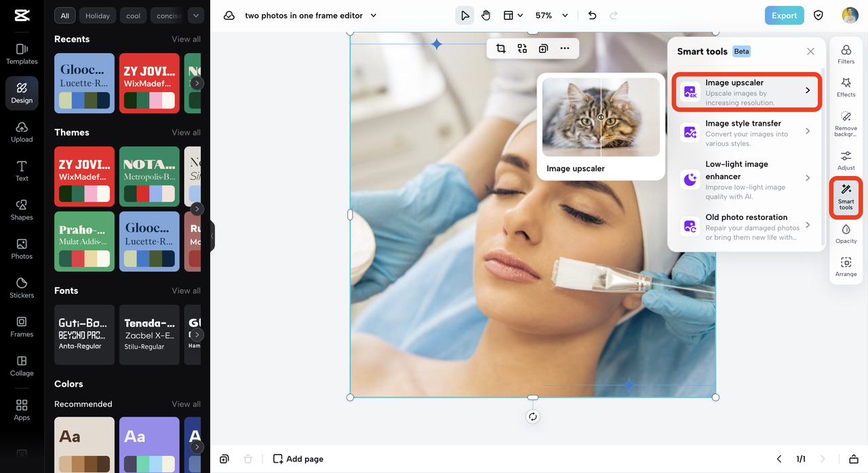
Task: Choose the Hand pan tool
Action: tap(486, 16)
